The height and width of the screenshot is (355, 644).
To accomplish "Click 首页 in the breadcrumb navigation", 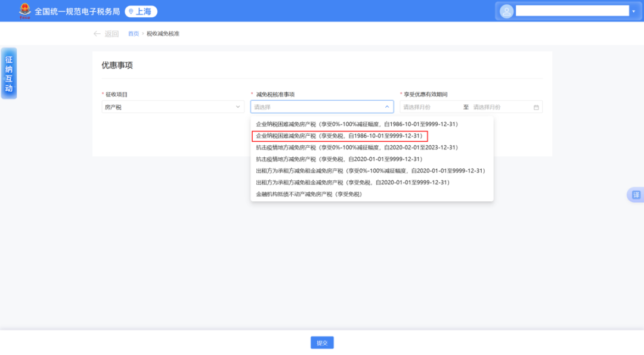I will [x=133, y=33].
